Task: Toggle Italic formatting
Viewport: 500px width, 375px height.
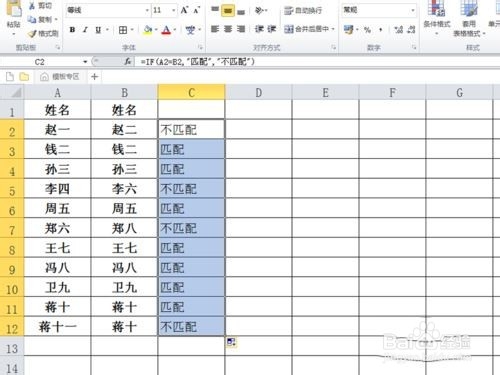Action: click(x=85, y=30)
